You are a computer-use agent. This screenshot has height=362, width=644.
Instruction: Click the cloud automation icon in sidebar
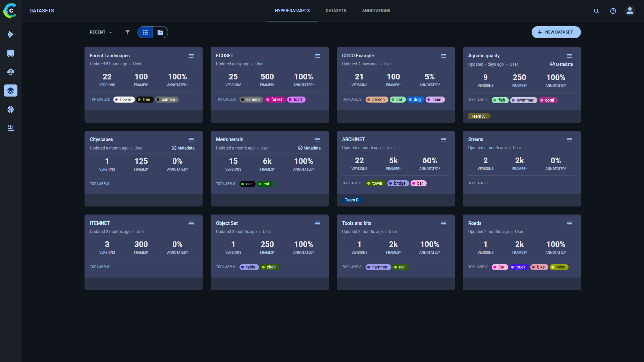coord(10,72)
